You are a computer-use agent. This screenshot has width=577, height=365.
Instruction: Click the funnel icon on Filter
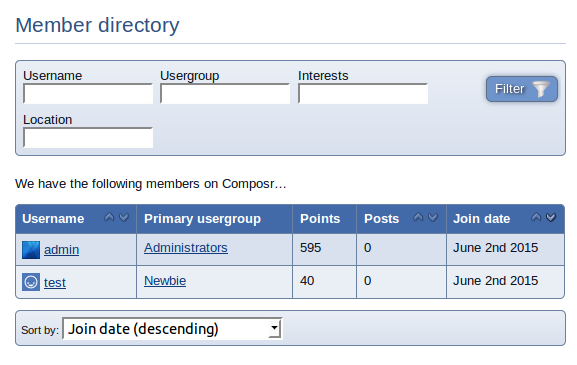tap(541, 89)
